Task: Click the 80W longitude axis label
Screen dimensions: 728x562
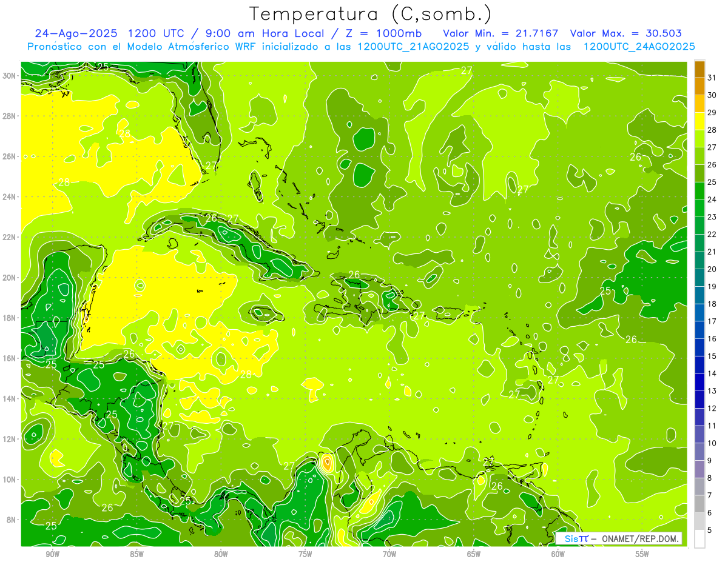Action: point(221,555)
